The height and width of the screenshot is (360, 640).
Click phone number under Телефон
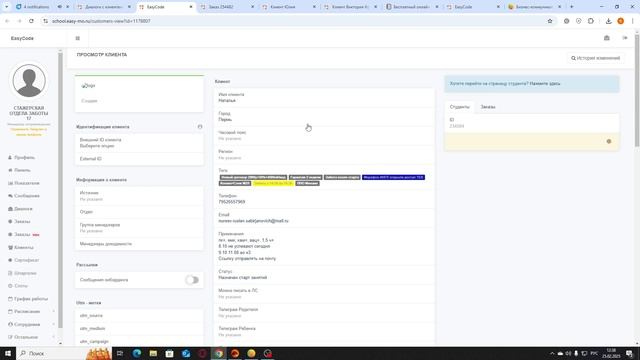coord(231,202)
